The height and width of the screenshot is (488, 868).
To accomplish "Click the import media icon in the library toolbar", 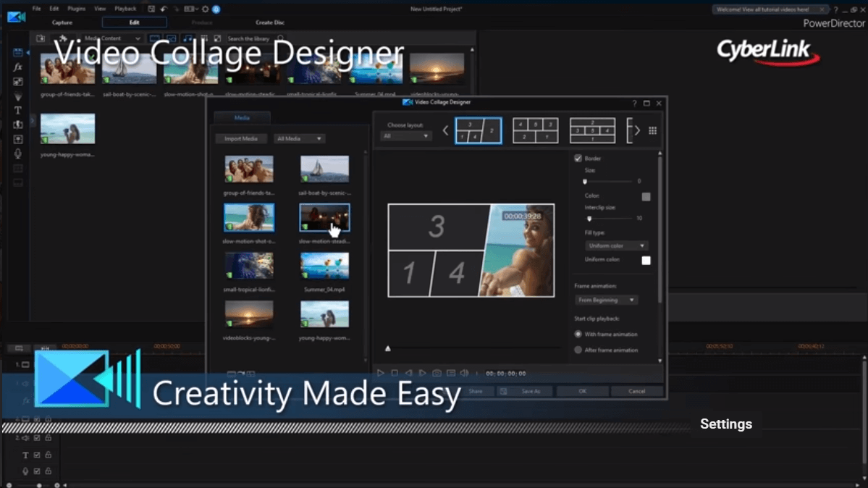I will [41, 38].
